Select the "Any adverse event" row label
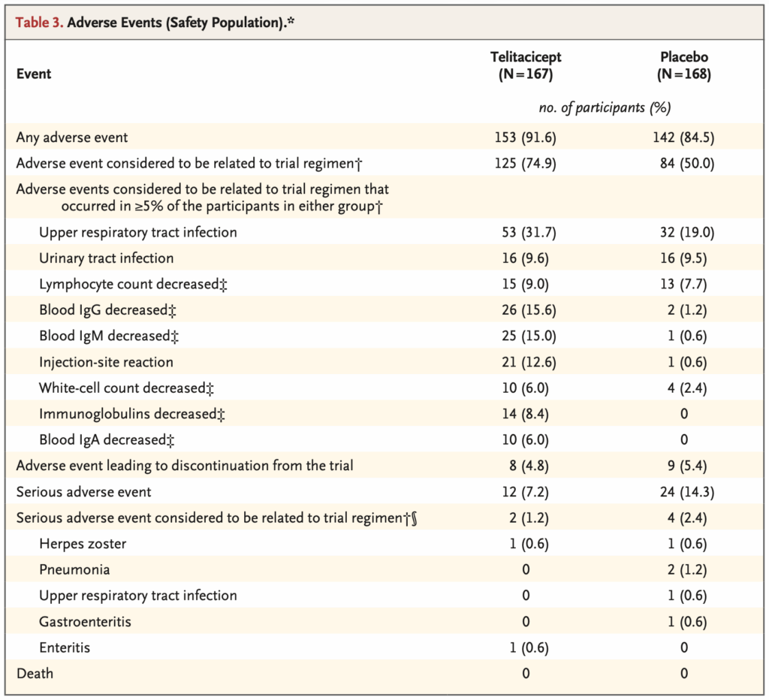Image resolution: width=769 pixels, height=700 pixels. pyautogui.click(x=72, y=137)
